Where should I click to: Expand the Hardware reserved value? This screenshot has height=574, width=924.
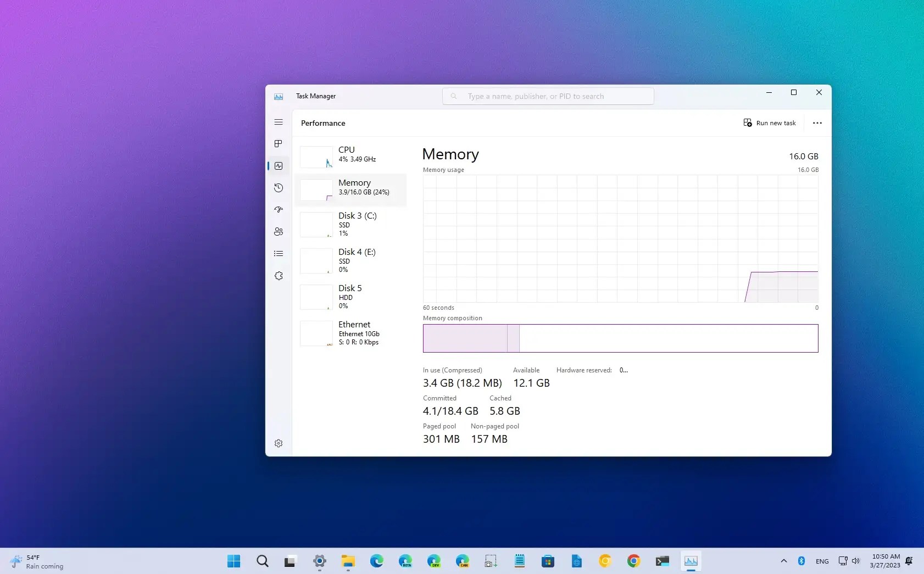(623, 370)
